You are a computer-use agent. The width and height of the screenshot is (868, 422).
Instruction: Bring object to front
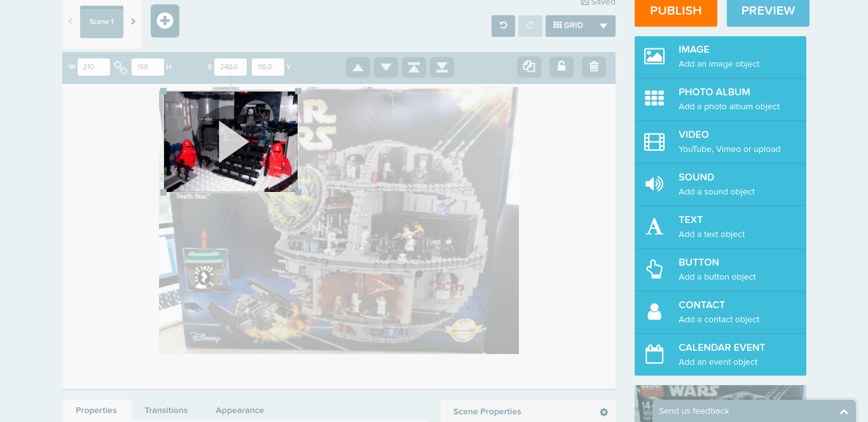coord(414,67)
